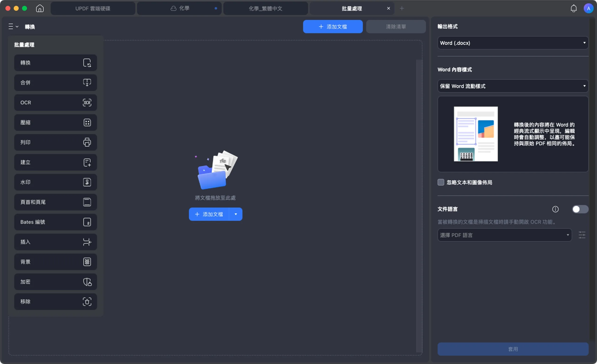Viewport: 597px width, 364px height.
Task: Enable the 文件語言 OCR toggle
Action: [580, 209]
